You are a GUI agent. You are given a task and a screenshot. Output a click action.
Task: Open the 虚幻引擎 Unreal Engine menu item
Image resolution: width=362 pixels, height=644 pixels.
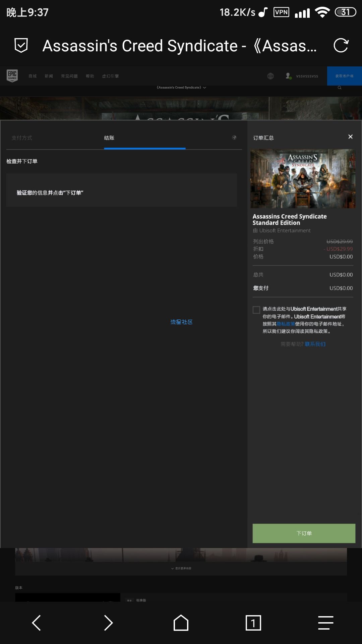tap(111, 76)
